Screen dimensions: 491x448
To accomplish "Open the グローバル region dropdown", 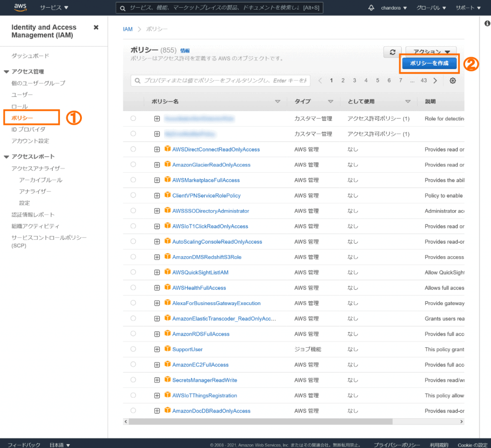I will click(431, 8).
